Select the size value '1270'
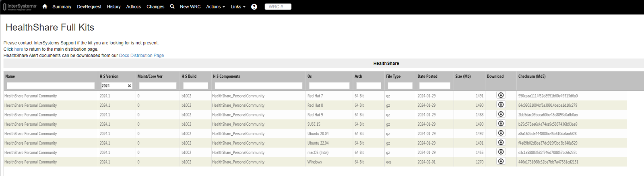Image resolution: width=644 pixels, height=176 pixels. (x=479, y=162)
